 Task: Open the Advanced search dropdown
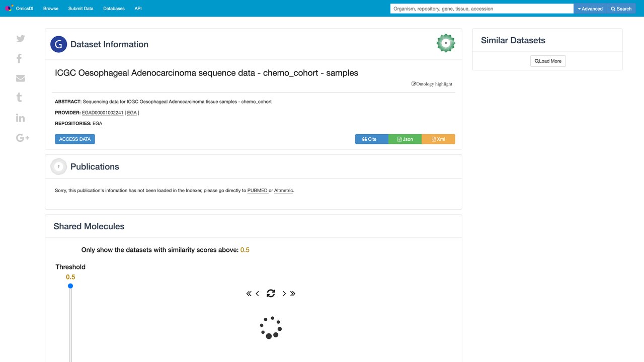pyautogui.click(x=590, y=9)
